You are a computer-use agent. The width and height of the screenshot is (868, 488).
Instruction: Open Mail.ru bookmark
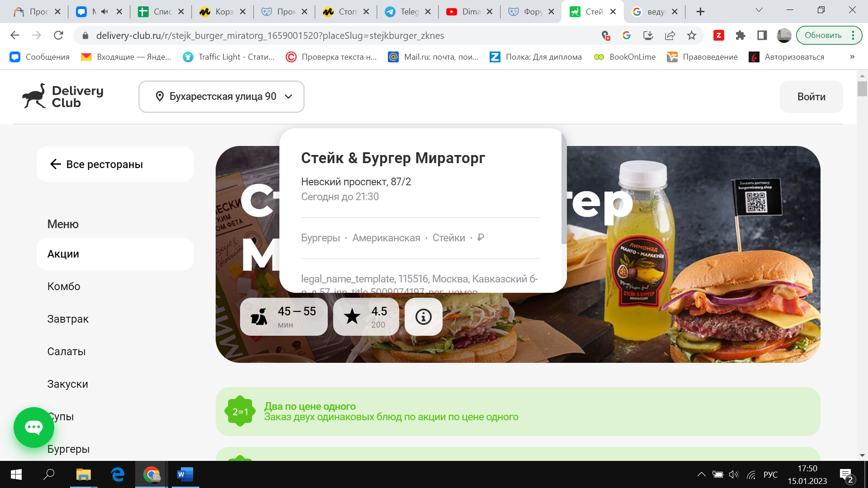pyautogui.click(x=434, y=57)
